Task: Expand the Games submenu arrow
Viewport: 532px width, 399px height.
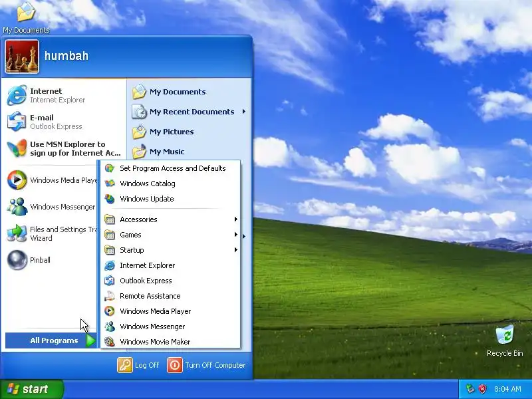Action: (x=236, y=235)
